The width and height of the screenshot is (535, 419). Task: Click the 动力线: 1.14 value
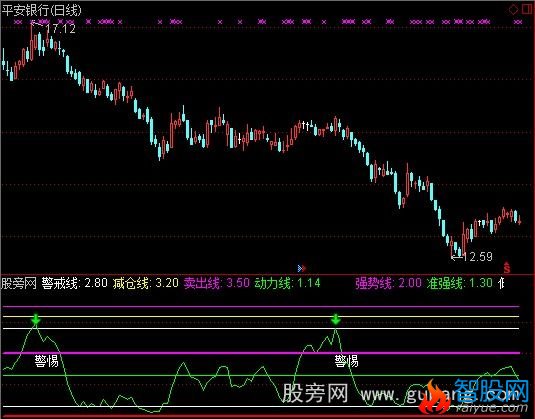point(287,283)
